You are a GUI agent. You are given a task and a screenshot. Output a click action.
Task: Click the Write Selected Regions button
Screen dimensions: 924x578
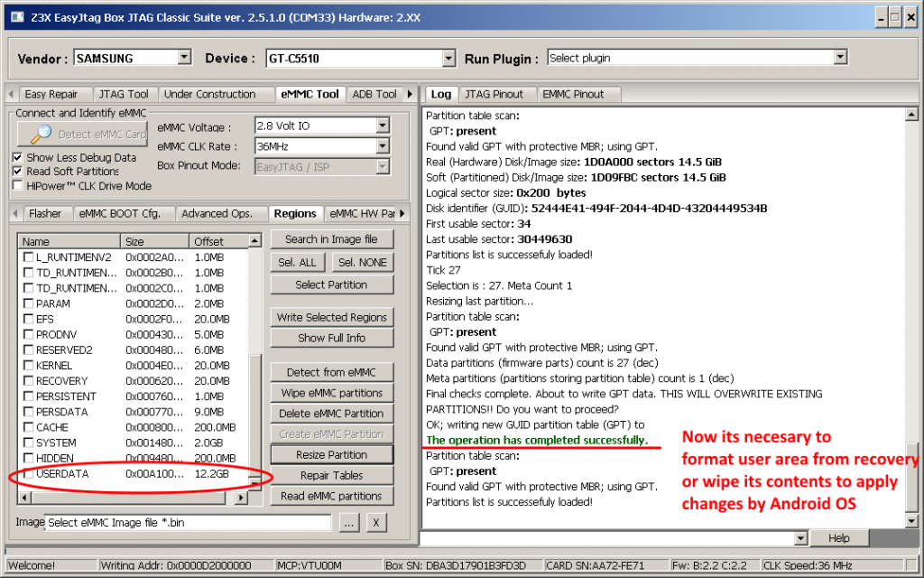click(331, 318)
